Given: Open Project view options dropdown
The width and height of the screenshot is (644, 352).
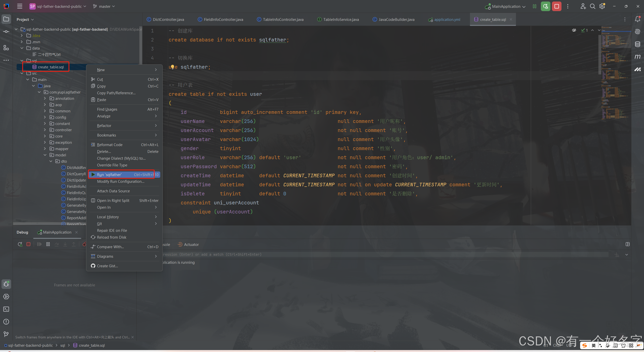Looking at the screenshot, I should pyautogui.click(x=25, y=19).
